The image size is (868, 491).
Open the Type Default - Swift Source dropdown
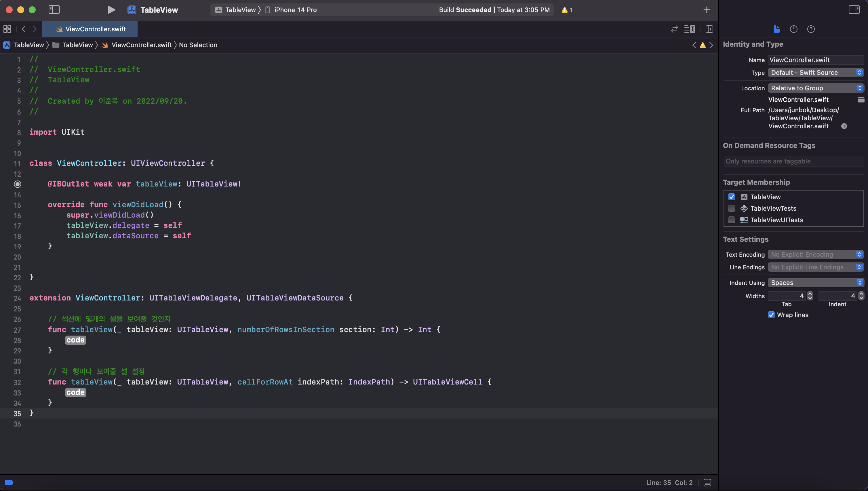pos(815,73)
